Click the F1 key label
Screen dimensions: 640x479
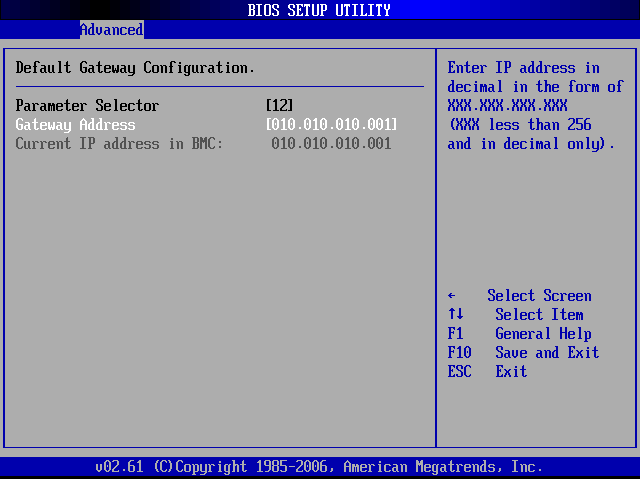pos(456,334)
